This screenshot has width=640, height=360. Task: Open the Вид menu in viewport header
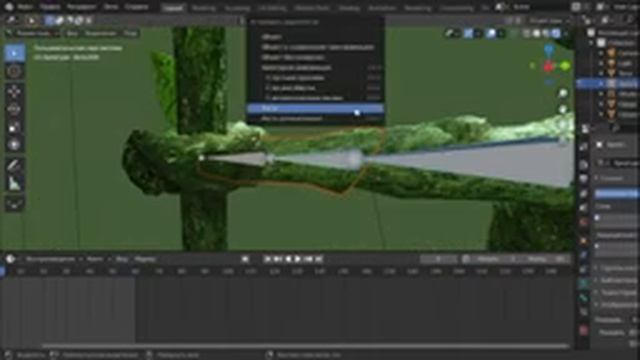(x=72, y=33)
